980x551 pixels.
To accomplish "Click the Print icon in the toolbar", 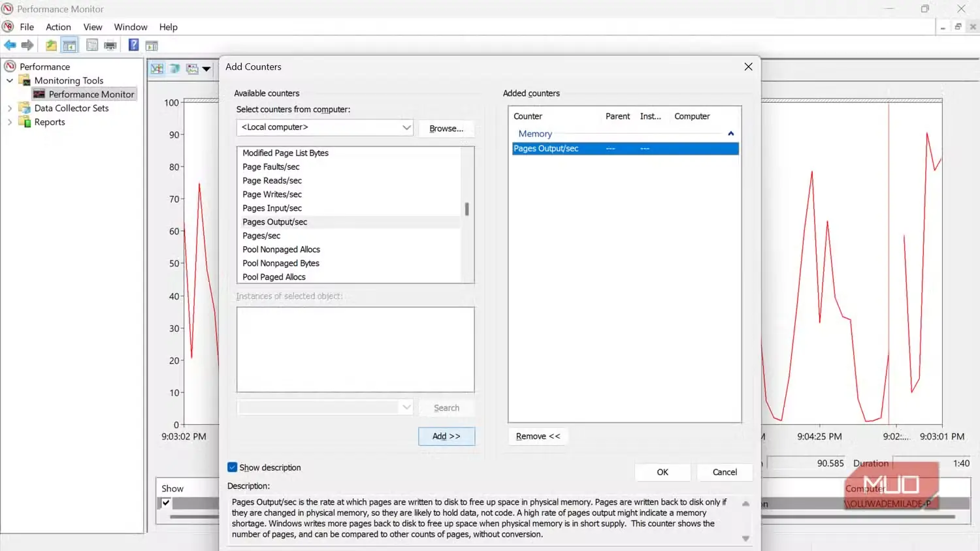I will (110, 45).
